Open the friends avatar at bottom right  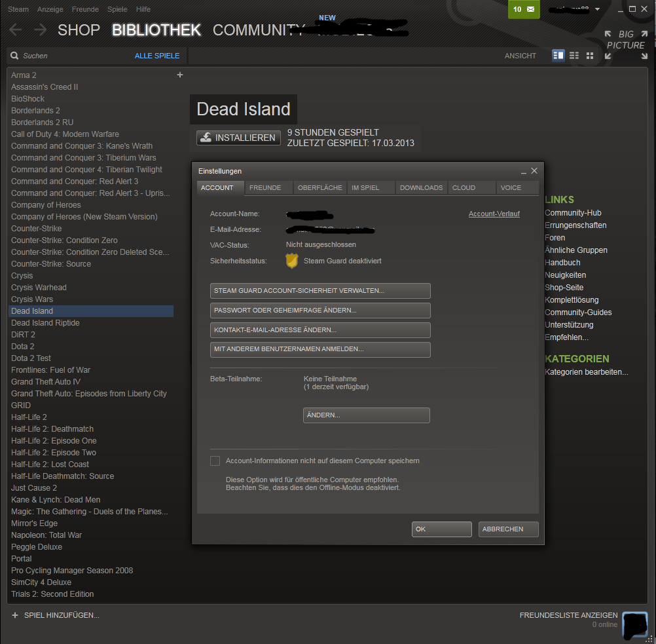(635, 625)
